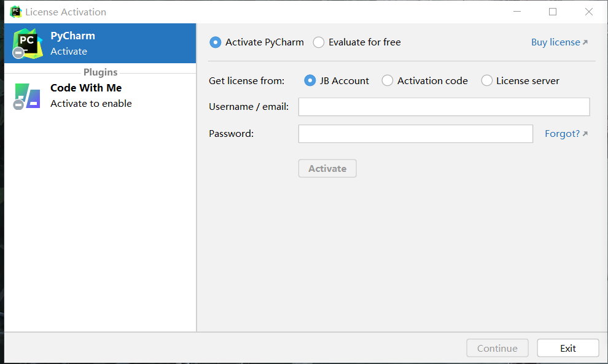Open the Buy license link

[x=559, y=42]
